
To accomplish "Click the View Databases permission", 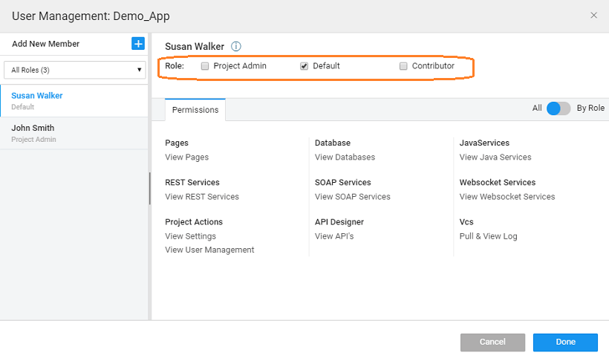I will [x=345, y=157].
